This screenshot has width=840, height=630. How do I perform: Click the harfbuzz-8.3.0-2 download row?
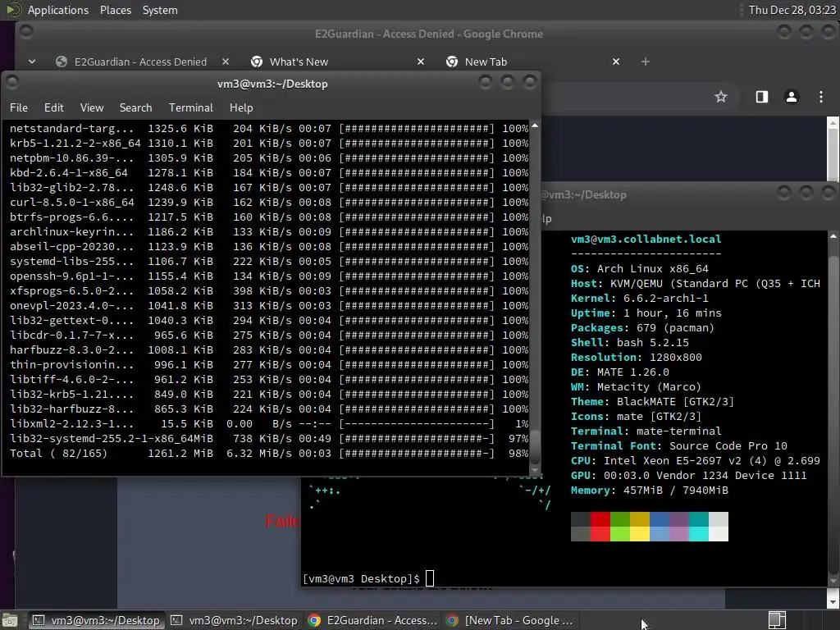click(269, 349)
